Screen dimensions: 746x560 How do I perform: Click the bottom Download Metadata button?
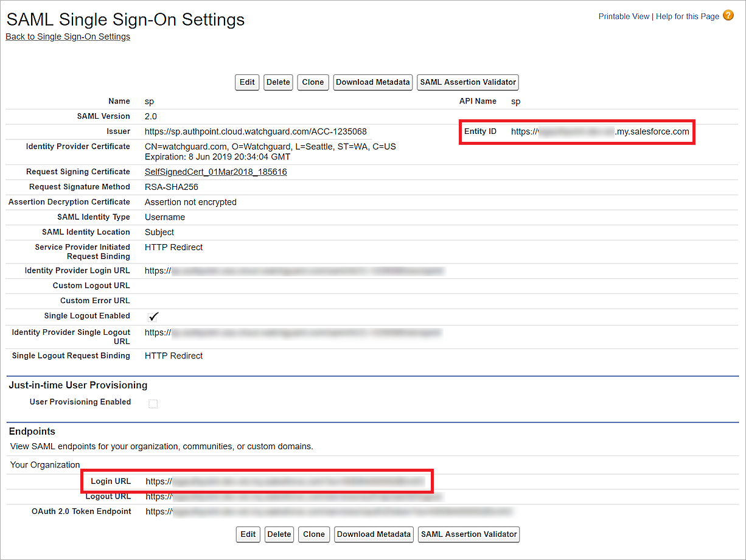374,534
